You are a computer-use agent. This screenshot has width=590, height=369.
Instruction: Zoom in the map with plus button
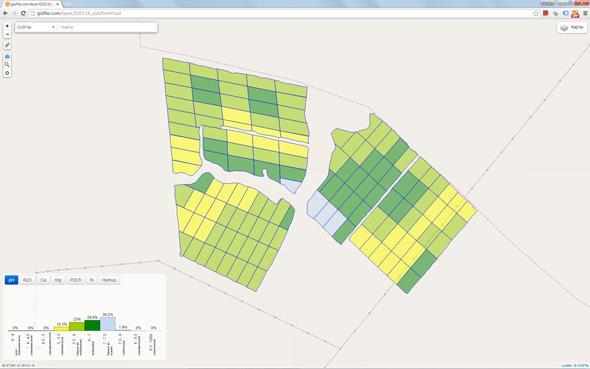pyautogui.click(x=7, y=26)
